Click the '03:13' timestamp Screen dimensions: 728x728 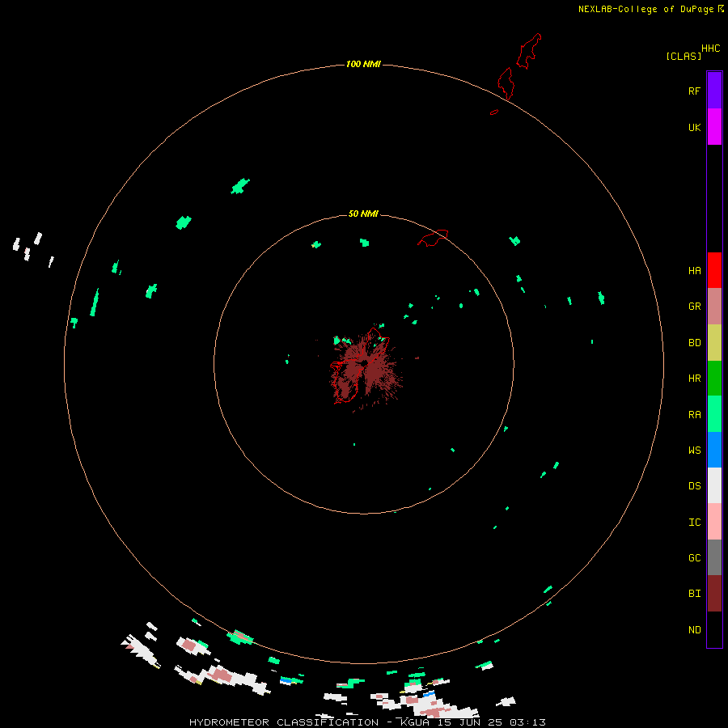pos(527,722)
